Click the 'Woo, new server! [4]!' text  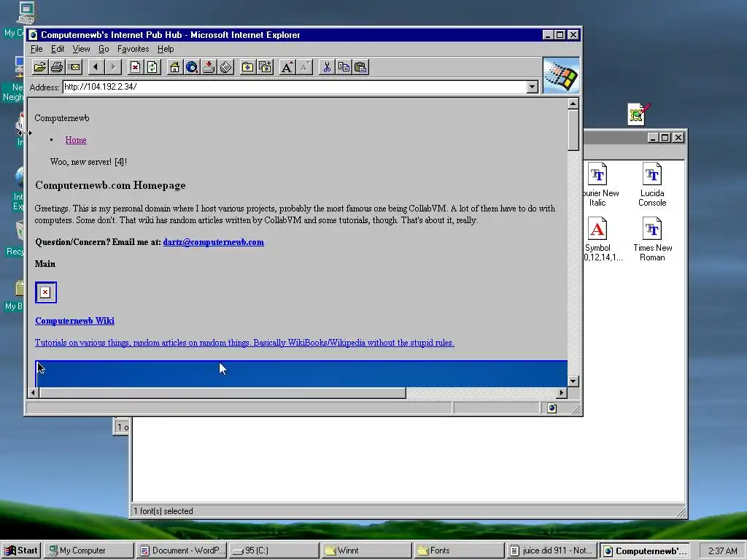88,162
